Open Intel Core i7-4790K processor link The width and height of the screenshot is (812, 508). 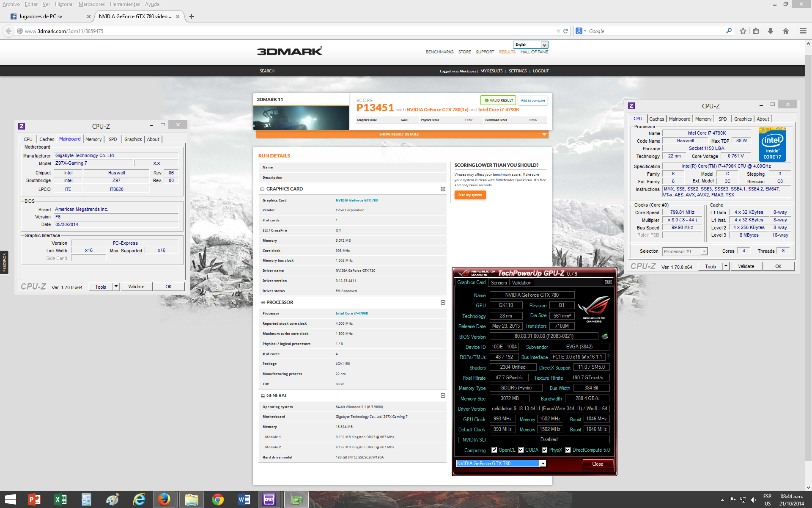click(x=352, y=313)
